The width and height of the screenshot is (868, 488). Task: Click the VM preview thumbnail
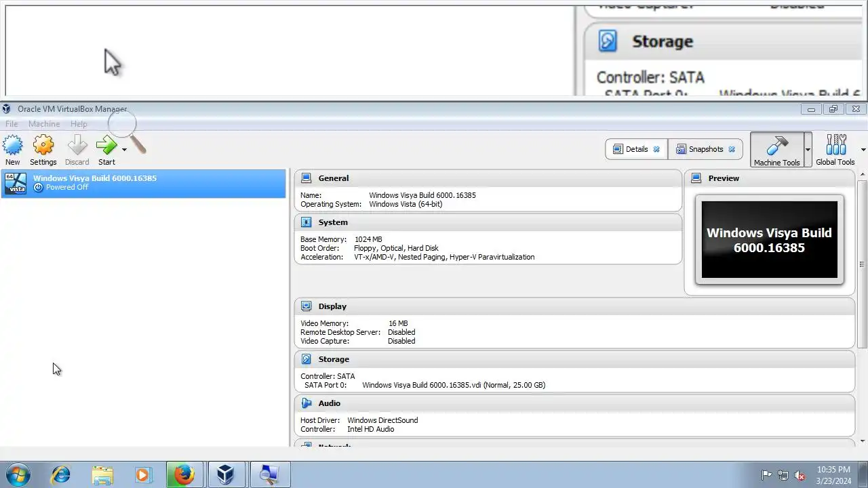click(x=770, y=239)
